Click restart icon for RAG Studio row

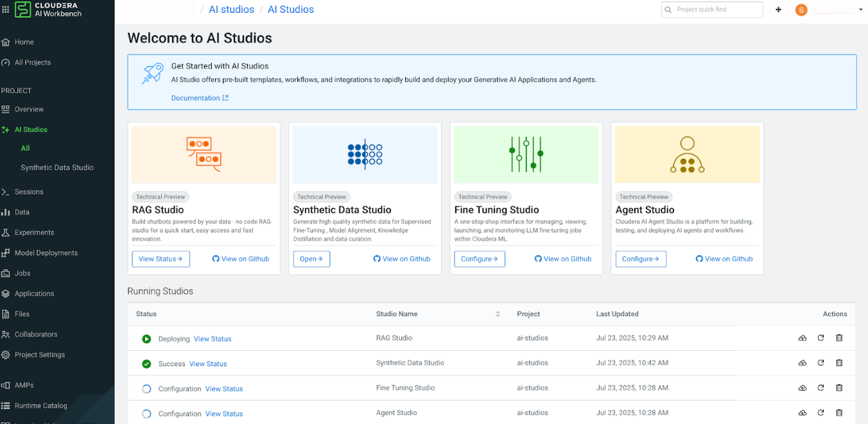coord(820,338)
